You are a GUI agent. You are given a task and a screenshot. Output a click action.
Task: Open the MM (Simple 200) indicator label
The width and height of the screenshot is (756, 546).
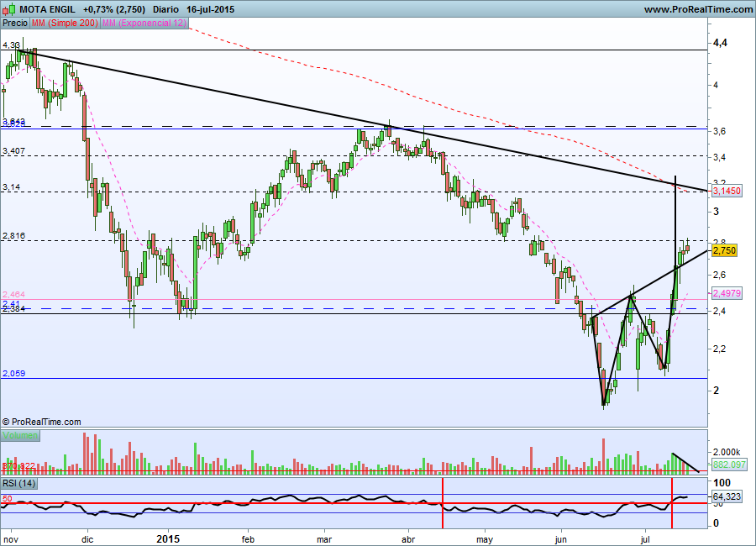[65, 23]
